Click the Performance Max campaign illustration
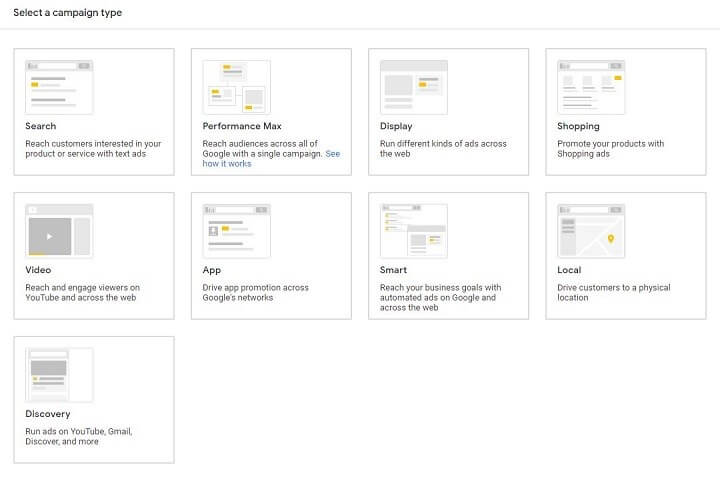Viewport: 720px width, 477px height. (236, 87)
